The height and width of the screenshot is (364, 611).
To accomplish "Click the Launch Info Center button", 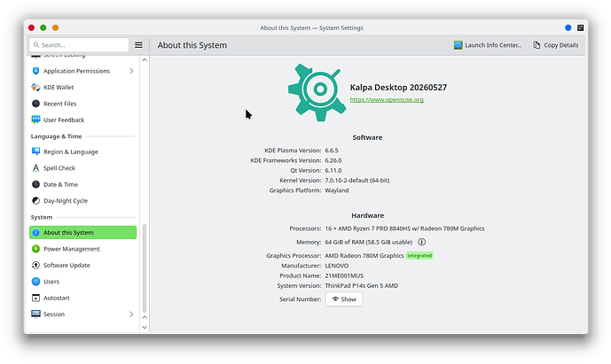I will pyautogui.click(x=488, y=45).
